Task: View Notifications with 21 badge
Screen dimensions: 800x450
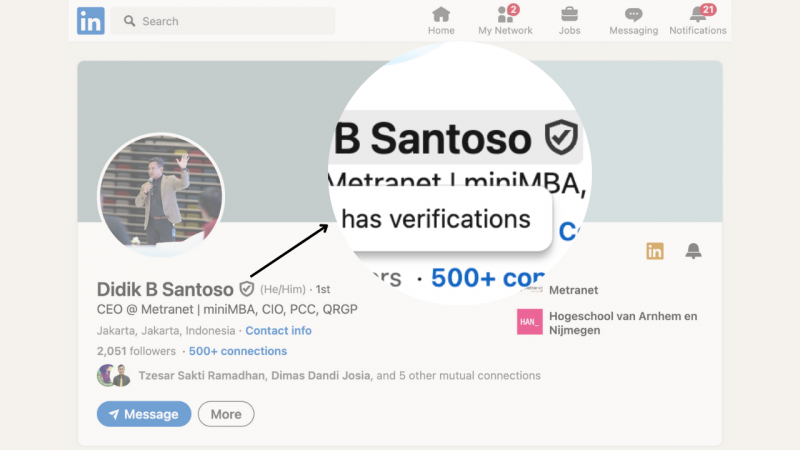Action: pyautogui.click(x=698, y=21)
